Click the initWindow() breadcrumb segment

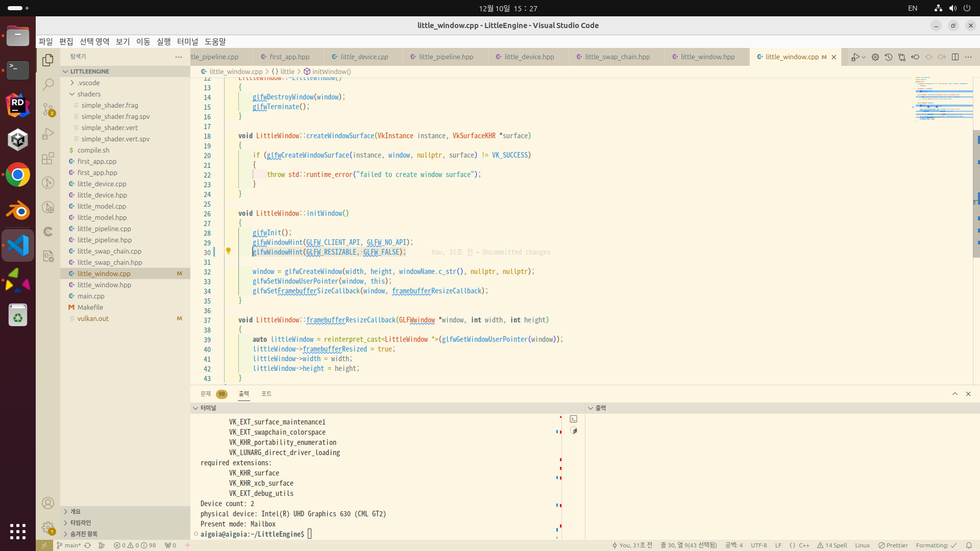[327, 71]
